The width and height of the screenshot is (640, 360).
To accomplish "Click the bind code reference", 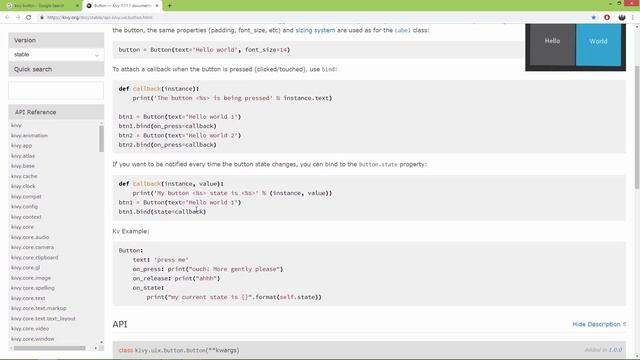I will [x=328, y=69].
